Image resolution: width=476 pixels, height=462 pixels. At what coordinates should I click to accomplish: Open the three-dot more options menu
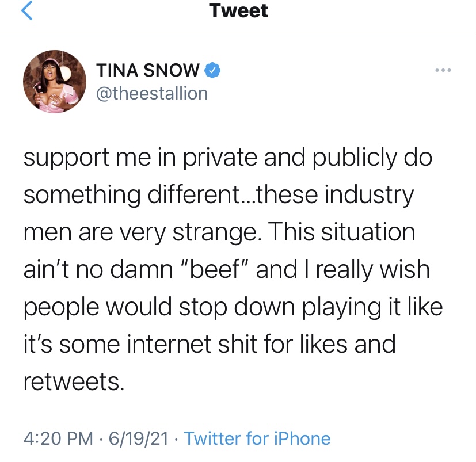443,70
